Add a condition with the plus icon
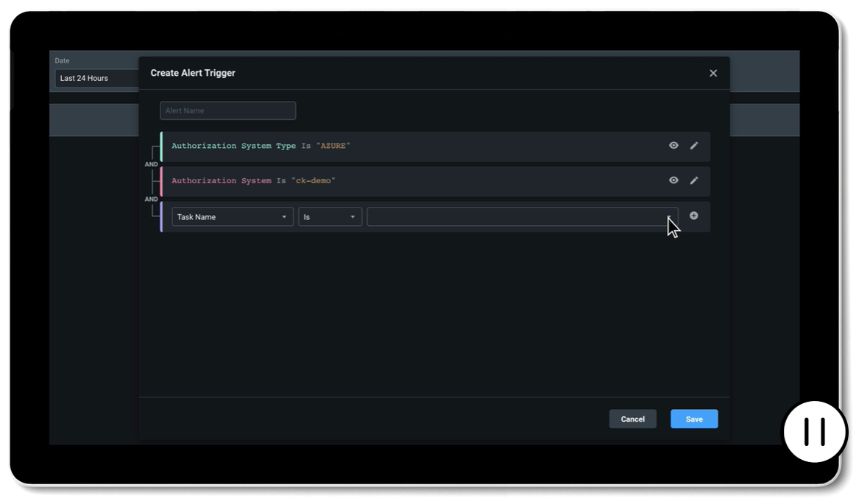856x504 pixels. click(x=693, y=216)
